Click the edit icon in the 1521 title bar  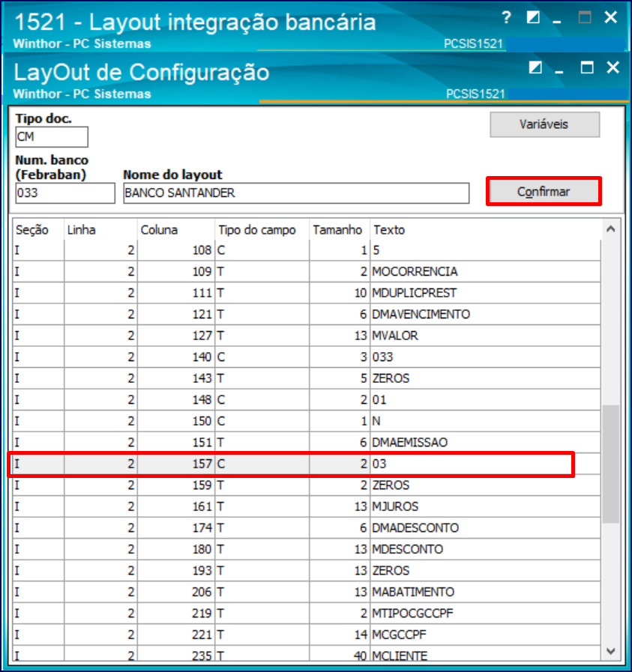click(x=533, y=17)
